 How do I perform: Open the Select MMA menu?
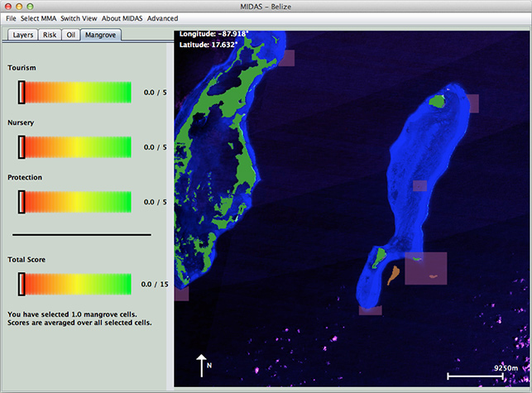38,18
